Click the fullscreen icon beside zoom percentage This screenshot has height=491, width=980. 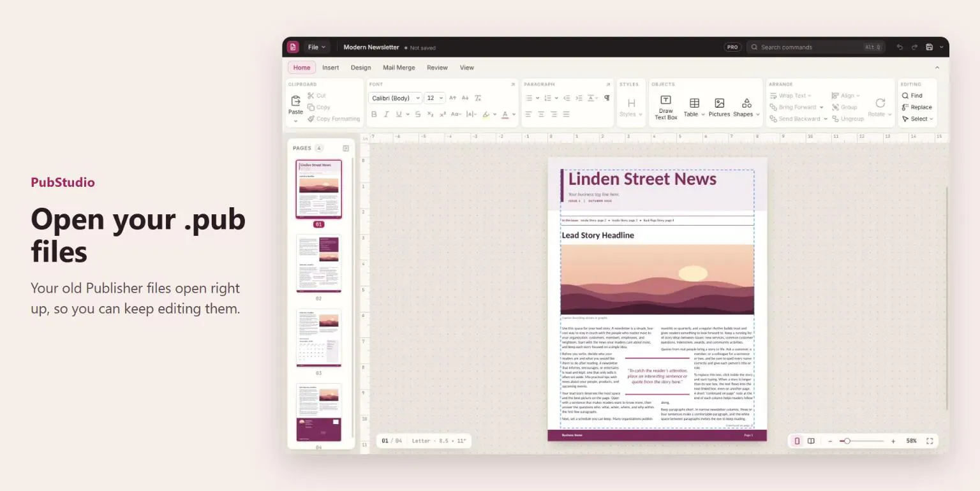[x=930, y=441]
